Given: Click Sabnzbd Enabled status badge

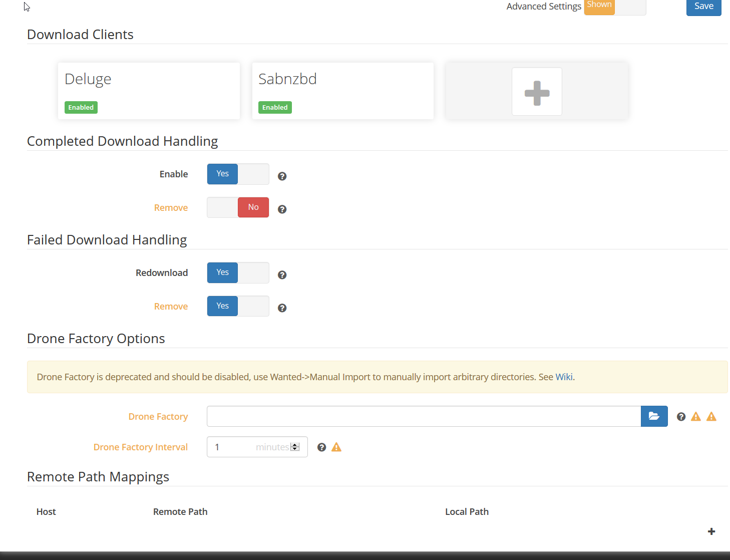Looking at the screenshot, I should (x=275, y=108).
